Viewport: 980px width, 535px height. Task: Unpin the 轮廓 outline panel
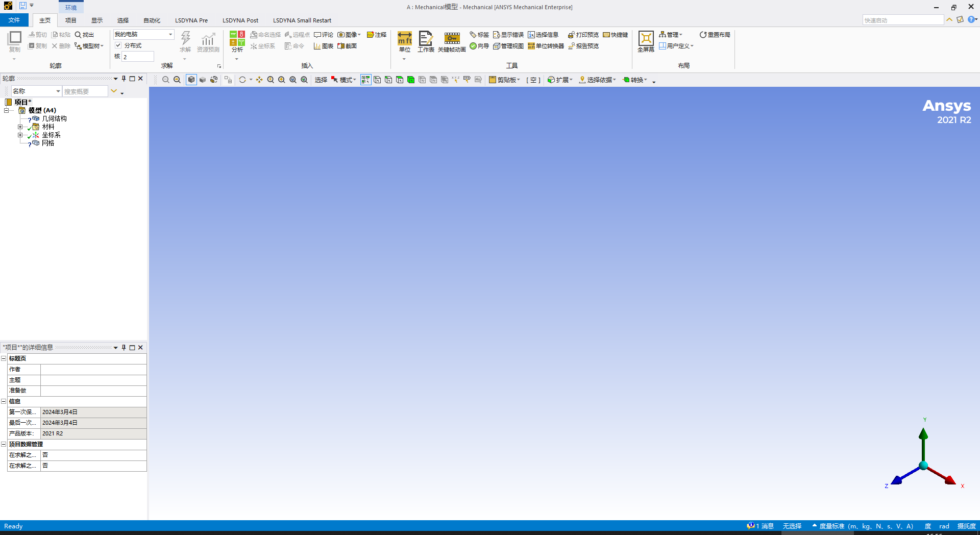click(123, 79)
